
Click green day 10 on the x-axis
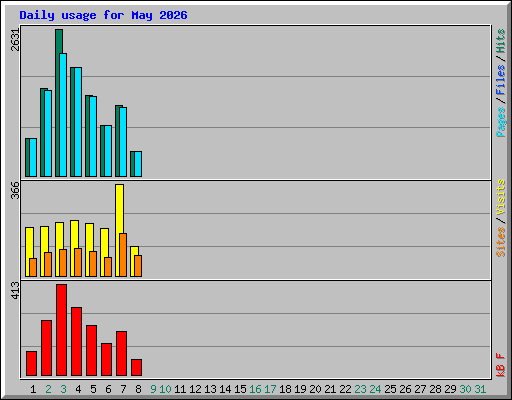click(x=165, y=389)
